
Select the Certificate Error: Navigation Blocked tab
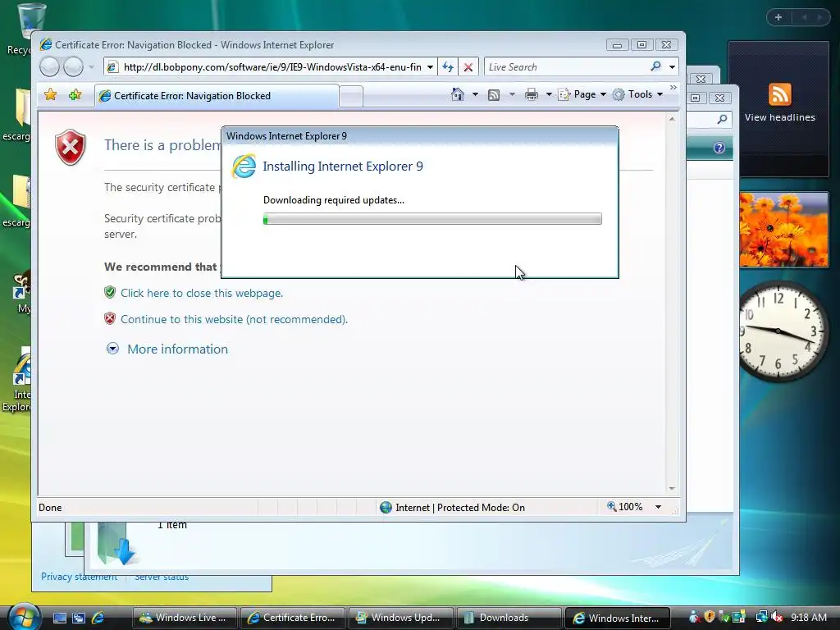point(217,96)
